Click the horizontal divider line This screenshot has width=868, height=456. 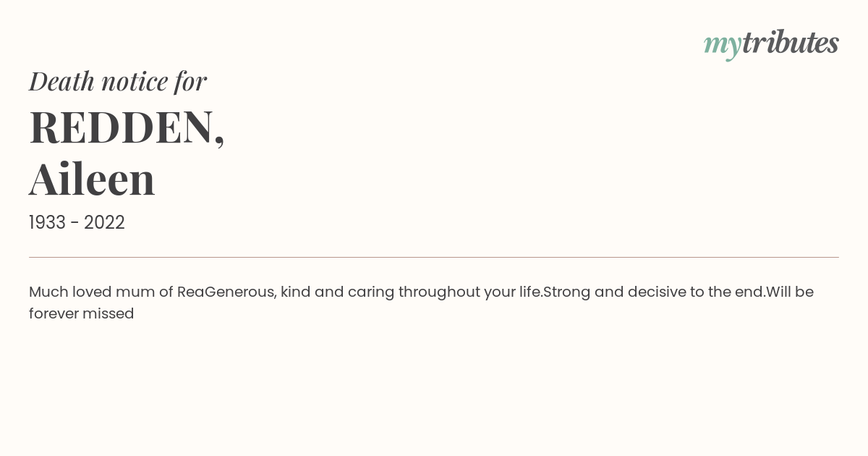click(434, 257)
